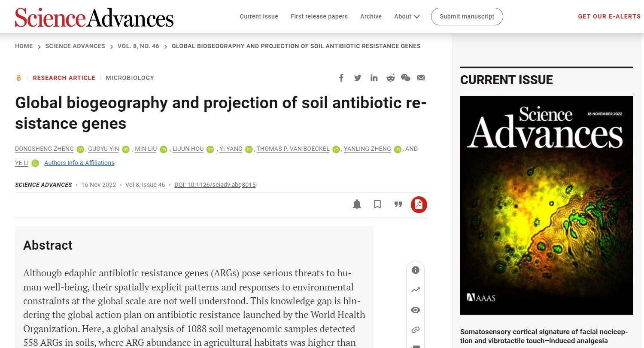Go to Current Issue in navigation
Screen dimensions: 644x348
pos(259,16)
